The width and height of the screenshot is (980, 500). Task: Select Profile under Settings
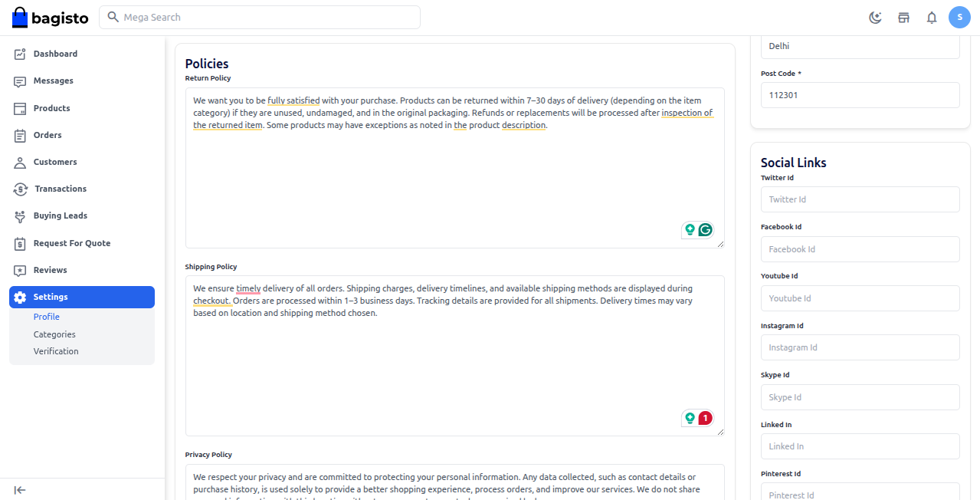(46, 317)
